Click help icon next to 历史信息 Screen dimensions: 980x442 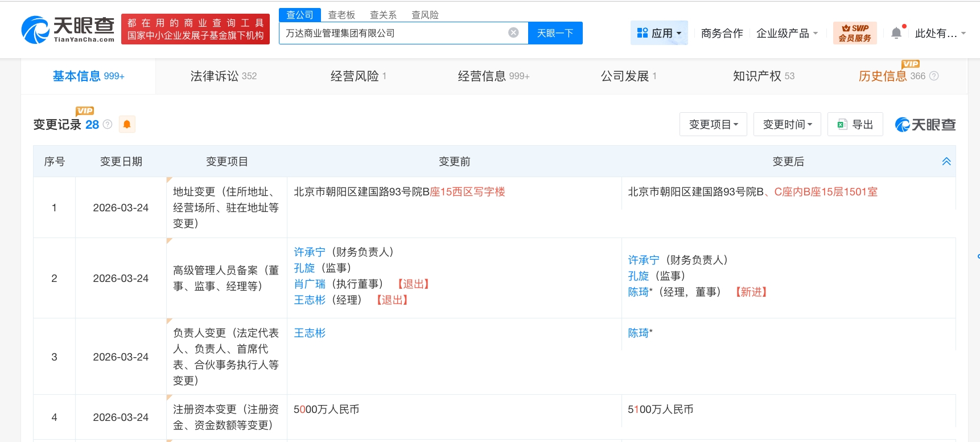[x=934, y=76]
